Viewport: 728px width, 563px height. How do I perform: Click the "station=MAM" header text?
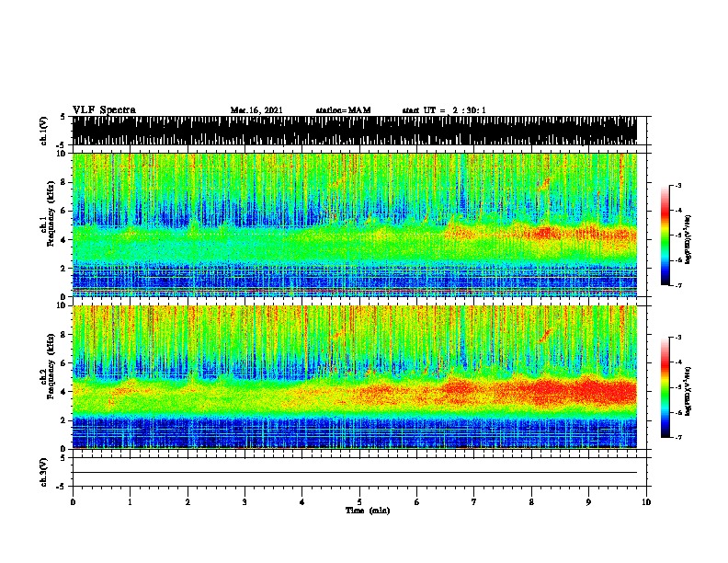pos(343,110)
